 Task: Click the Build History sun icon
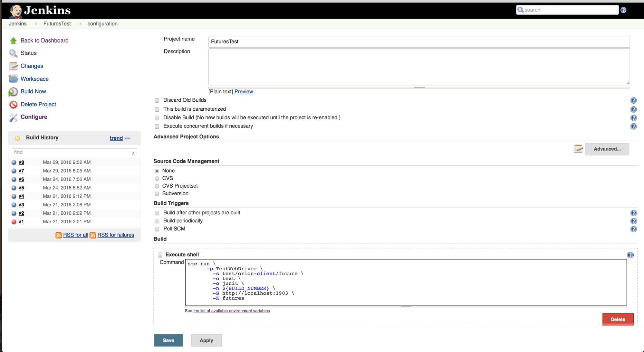(x=17, y=138)
